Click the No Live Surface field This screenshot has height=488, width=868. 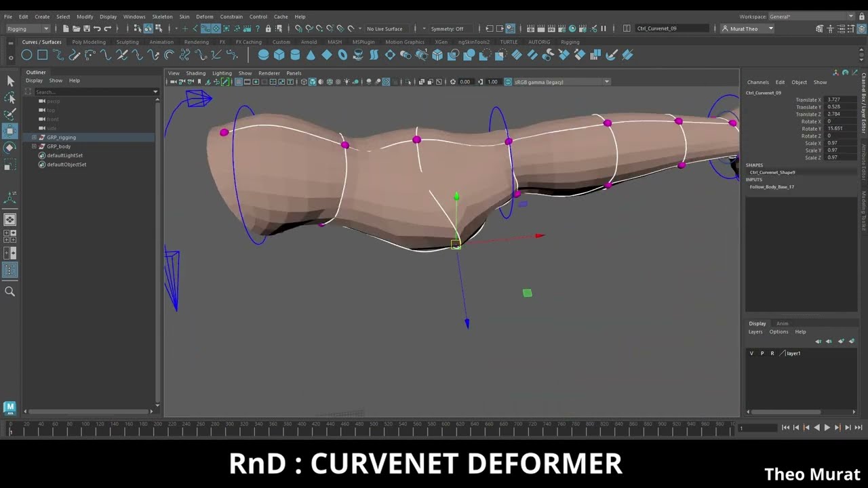tap(388, 28)
